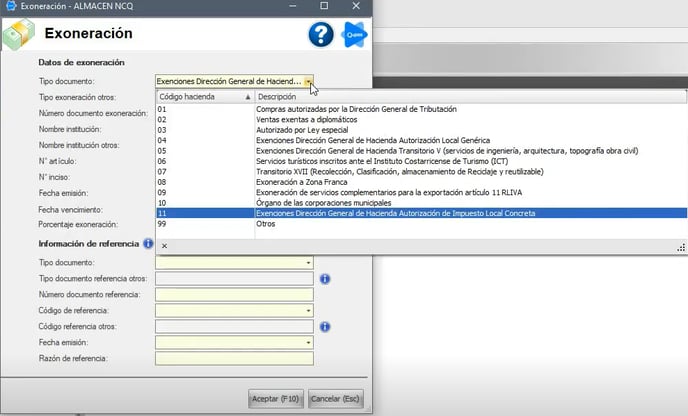Maximize the Exoneración window
The width and height of the screenshot is (688, 416).
tap(324, 6)
